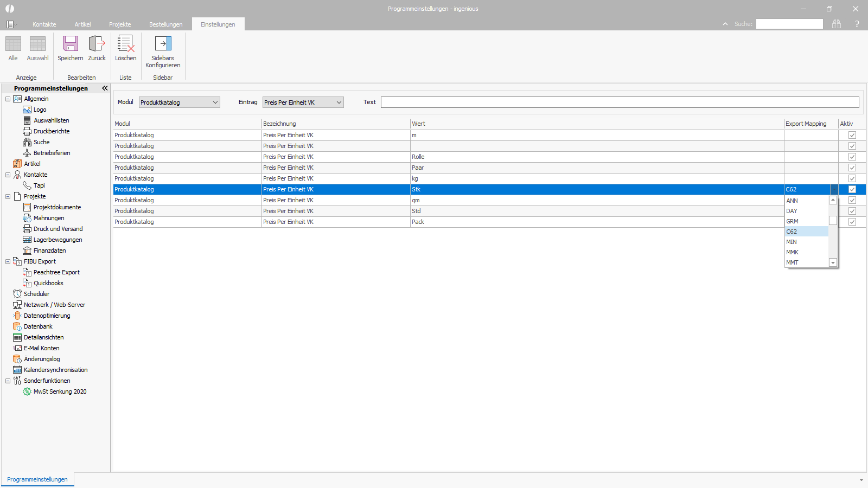This screenshot has height=488, width=868.
Task: Select Netzwerk / Web-Server
Action: click(x=54, y=305)
